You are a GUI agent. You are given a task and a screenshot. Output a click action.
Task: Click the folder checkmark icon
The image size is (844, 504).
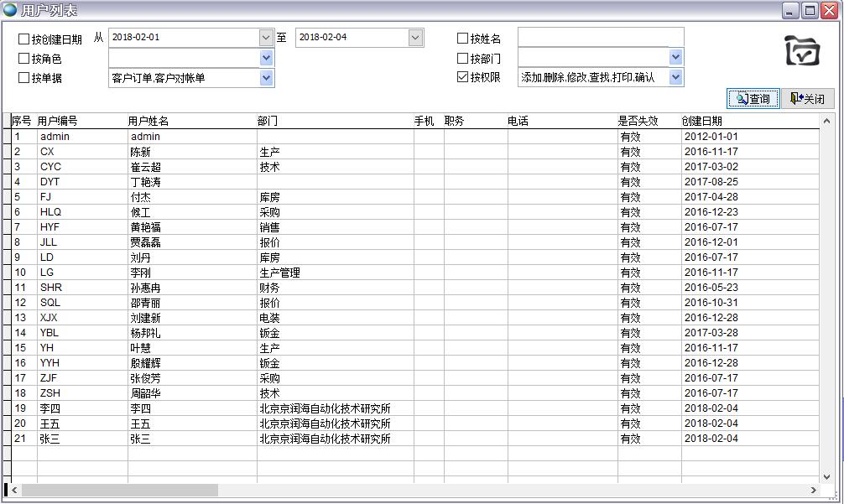(x=802, y=51)
